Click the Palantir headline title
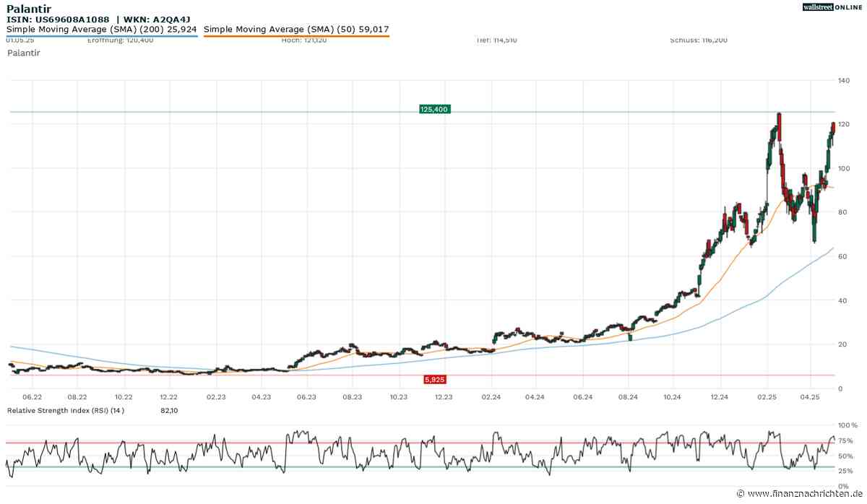The width and height of the screenshot is (867, 504). pos(29,9)
